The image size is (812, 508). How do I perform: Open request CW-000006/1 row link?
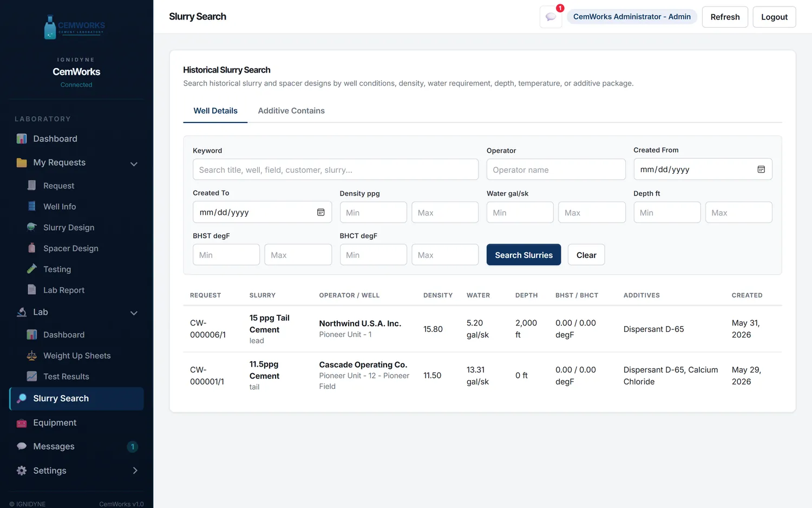pos(208,329)
